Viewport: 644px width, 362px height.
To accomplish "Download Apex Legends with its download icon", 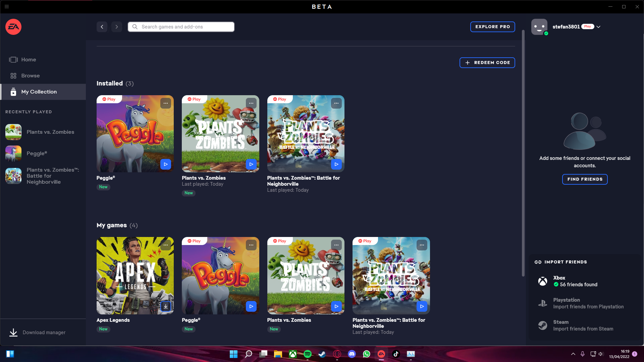I will point(166,306).
